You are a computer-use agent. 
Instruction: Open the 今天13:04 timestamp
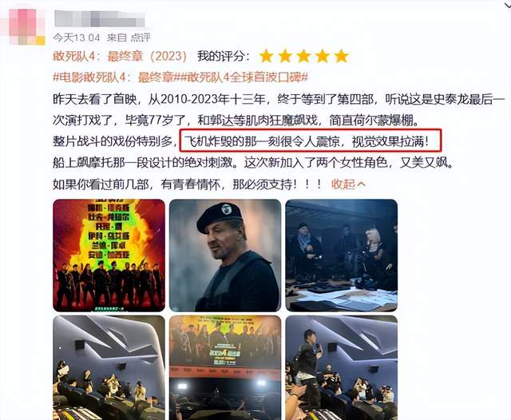click(77, 38)
